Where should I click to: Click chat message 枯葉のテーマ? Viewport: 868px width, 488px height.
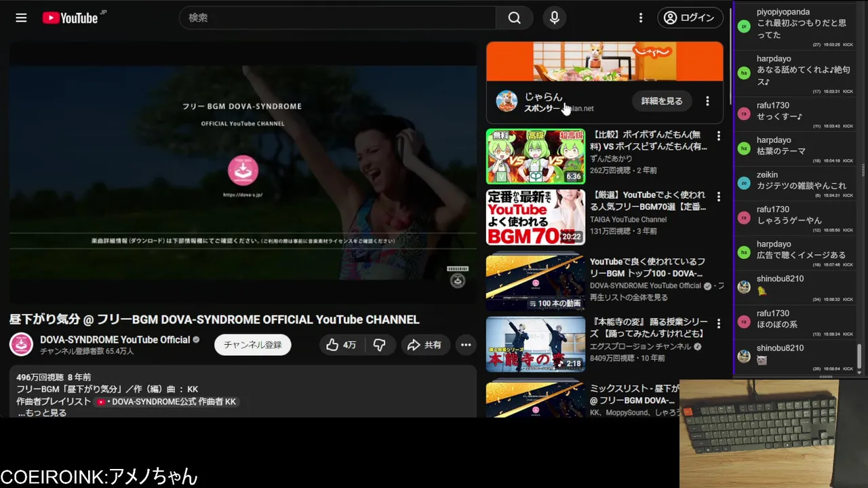(781, 151)
